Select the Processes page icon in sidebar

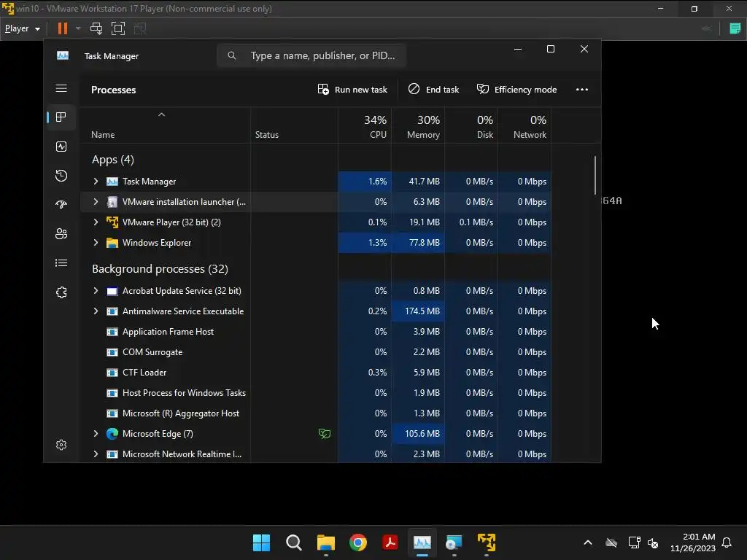[x=61, y=117]
